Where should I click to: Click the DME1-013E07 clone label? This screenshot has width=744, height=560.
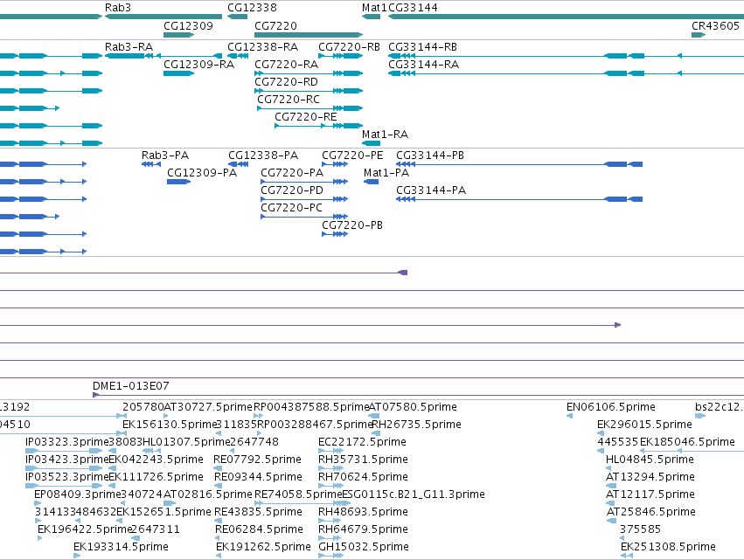[131, 386]
